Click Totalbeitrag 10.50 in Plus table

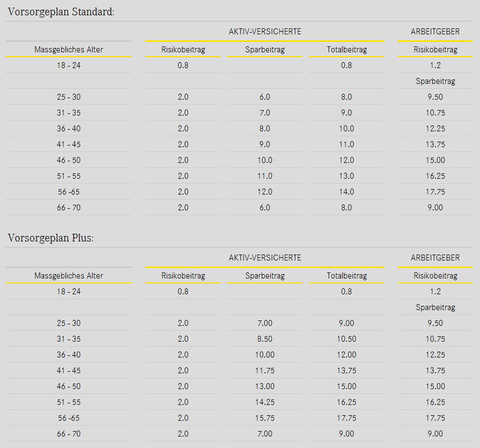[x=347, y=339]
